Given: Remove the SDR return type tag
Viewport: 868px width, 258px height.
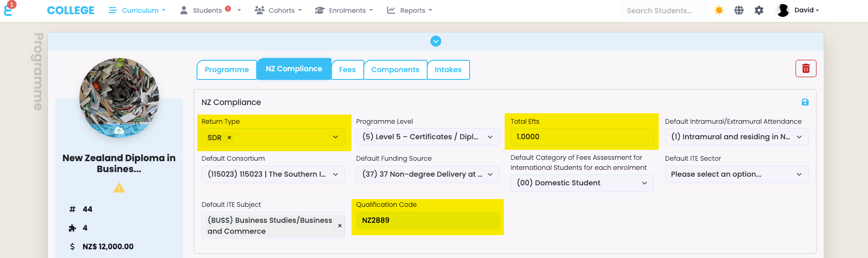Looking at the screenshot, I should pyautogui.click(x=229, y=137).
